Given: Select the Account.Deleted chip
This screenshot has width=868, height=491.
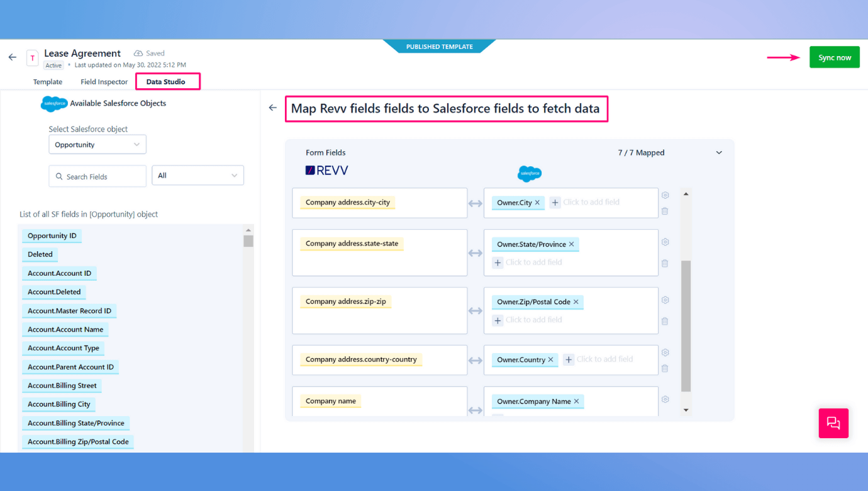Looking at the screenshot, I should pyautogui.click(x=54, y=292).
